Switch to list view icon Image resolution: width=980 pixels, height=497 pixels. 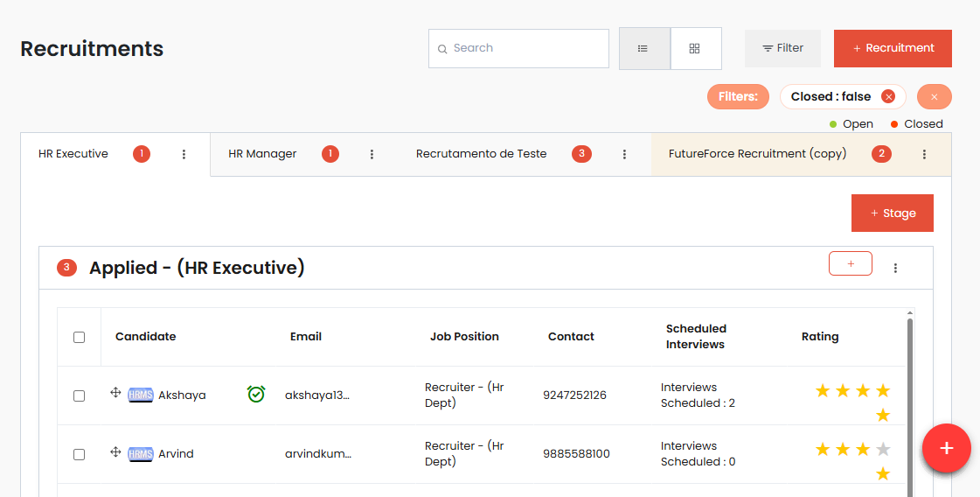point(643,49)
